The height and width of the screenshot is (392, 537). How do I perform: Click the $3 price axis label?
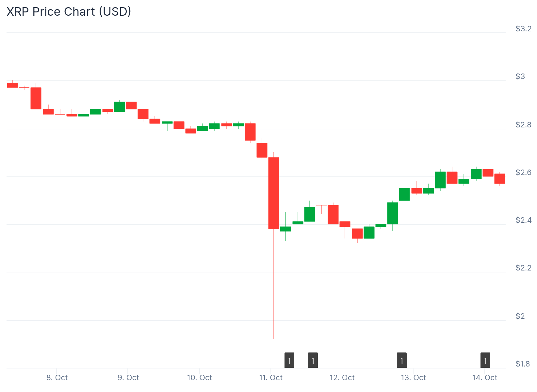pos(520,76)
